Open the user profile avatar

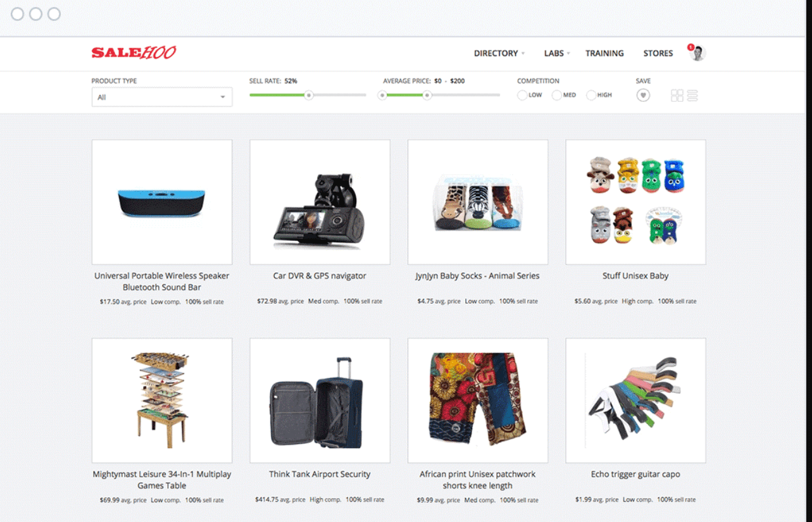coord(698,54)
